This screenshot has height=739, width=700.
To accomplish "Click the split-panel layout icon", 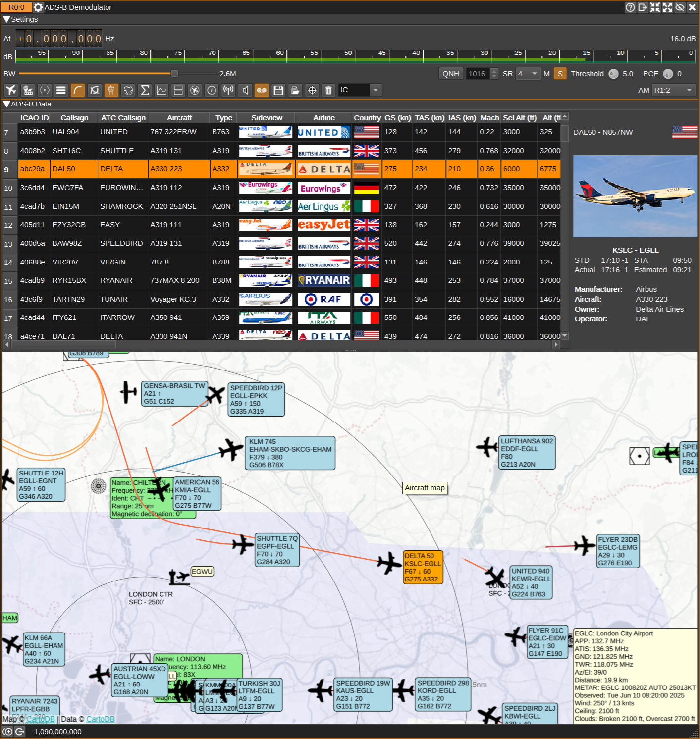I will [178, 90].
